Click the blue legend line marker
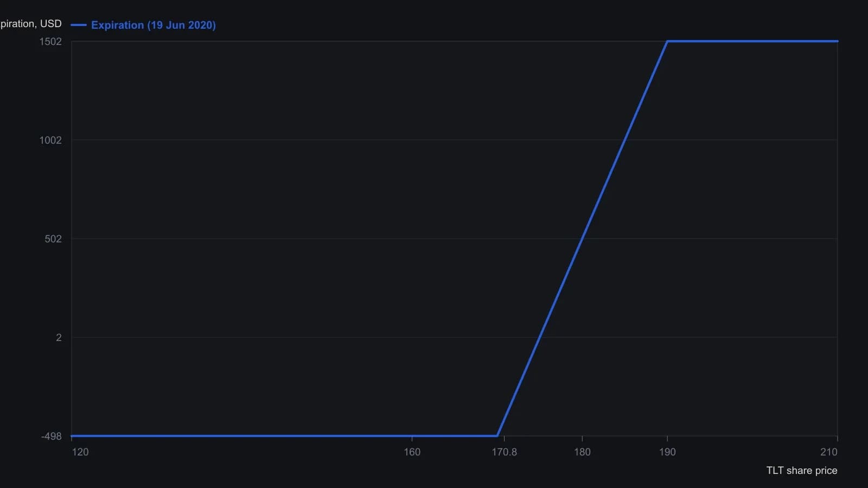The height and width of the screenshot is (488, 868). tap(79, 25)
